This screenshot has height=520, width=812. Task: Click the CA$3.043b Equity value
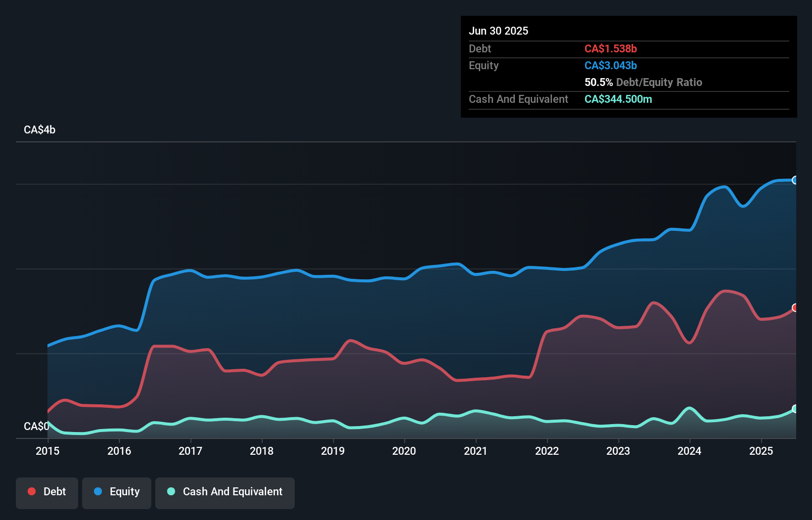point(610,65)
